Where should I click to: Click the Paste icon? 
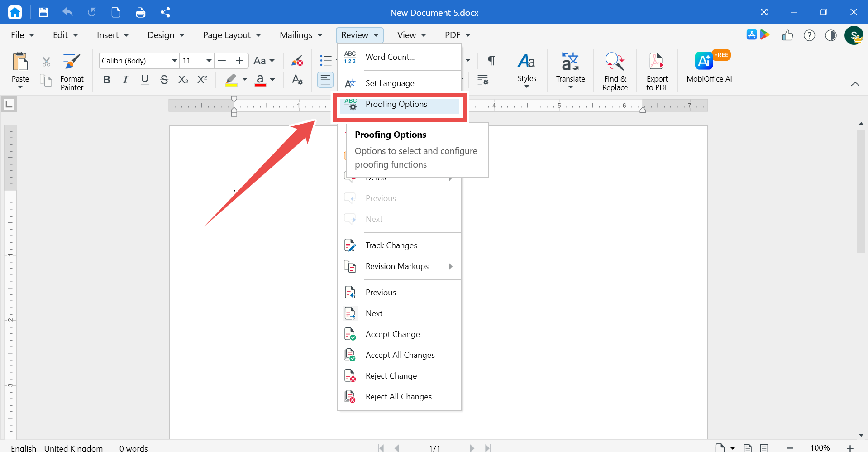pyautogui.click(x=20, y=62)
